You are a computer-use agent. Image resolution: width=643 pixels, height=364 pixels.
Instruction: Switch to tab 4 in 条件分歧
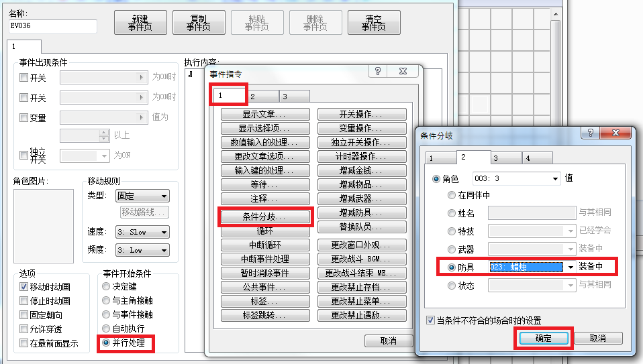tap(537, 158)
